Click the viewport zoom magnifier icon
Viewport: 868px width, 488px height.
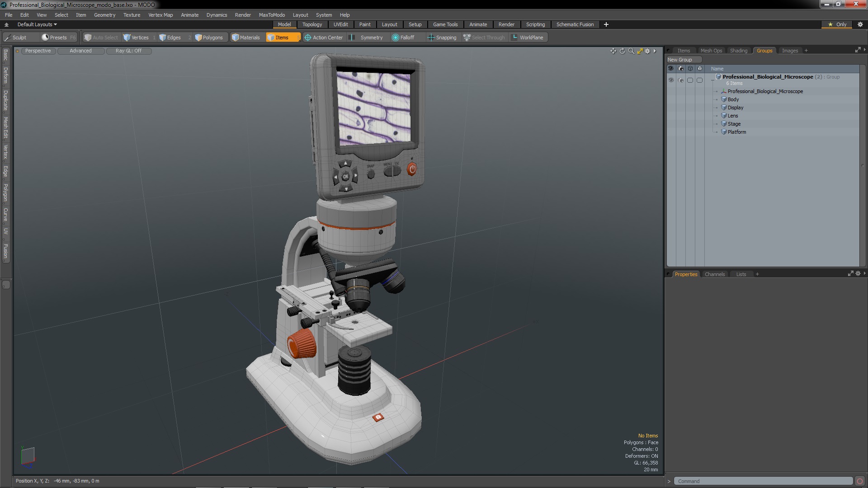click(631, 51)
